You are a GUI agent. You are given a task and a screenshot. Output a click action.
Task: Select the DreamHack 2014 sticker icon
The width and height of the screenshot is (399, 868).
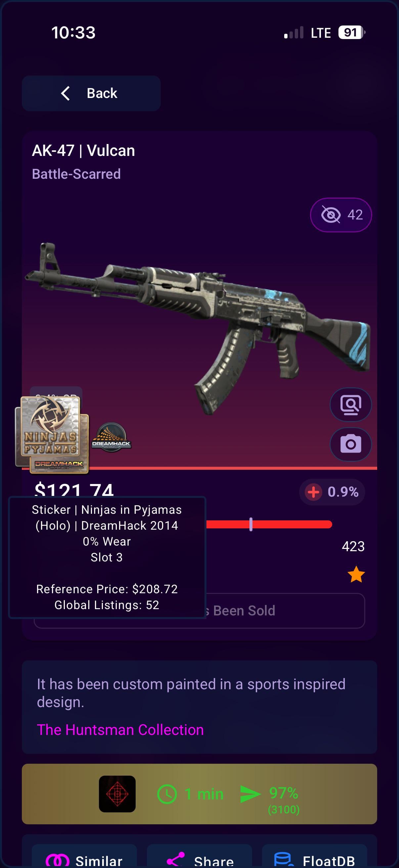tap(111, 437)
